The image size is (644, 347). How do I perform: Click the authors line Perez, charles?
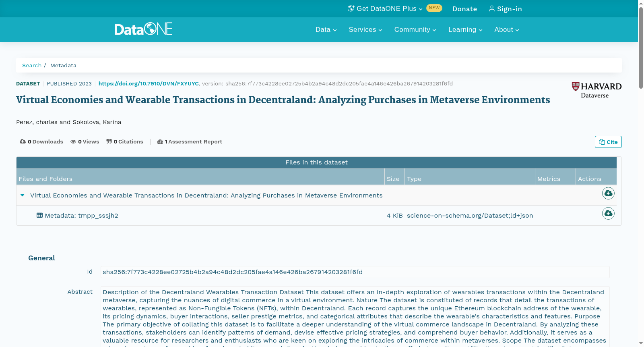coord(68,122)
